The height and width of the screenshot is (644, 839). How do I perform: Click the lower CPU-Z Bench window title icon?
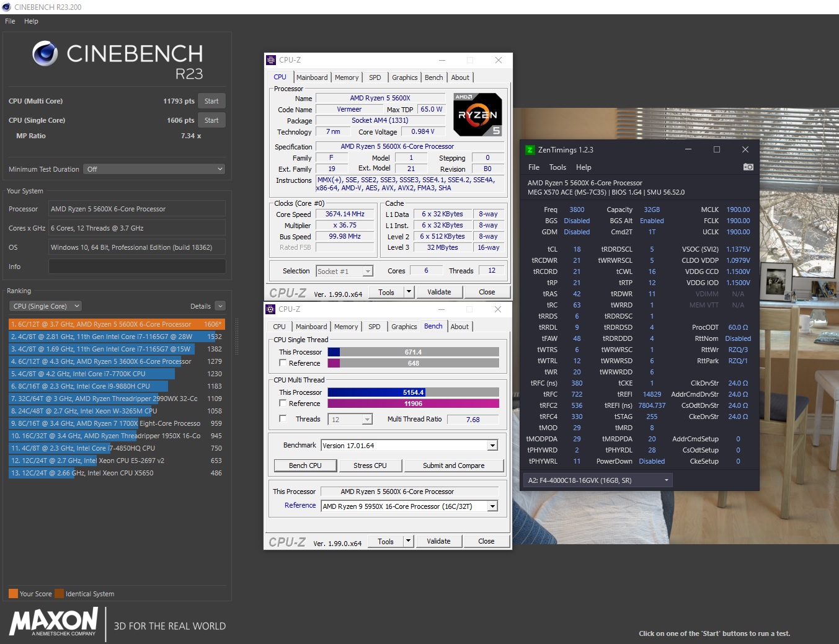point(270,309)
